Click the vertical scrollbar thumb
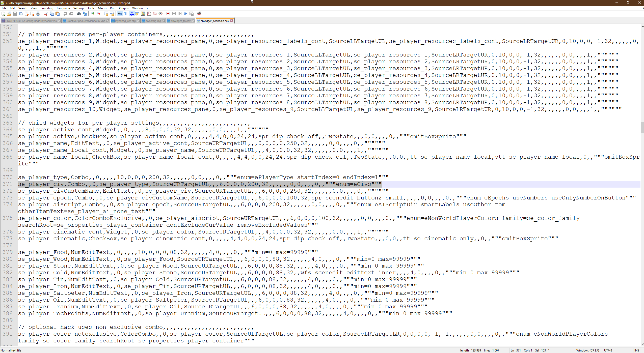 [642, 127]
